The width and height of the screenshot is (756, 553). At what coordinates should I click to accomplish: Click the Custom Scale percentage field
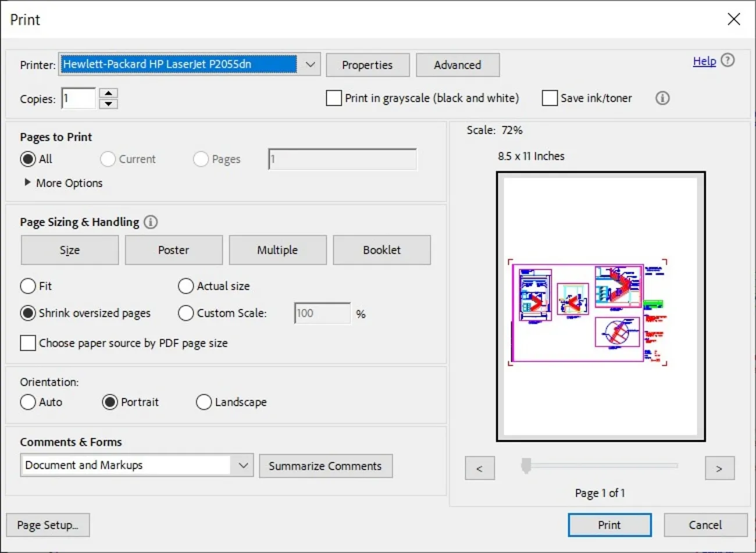point(323,313)
